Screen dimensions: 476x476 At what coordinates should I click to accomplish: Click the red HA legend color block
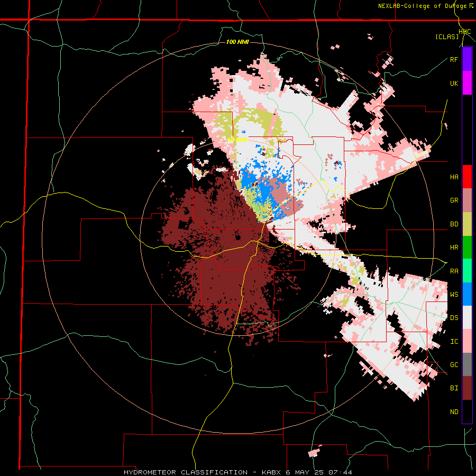pyautogui.click(x=467, y=177)
